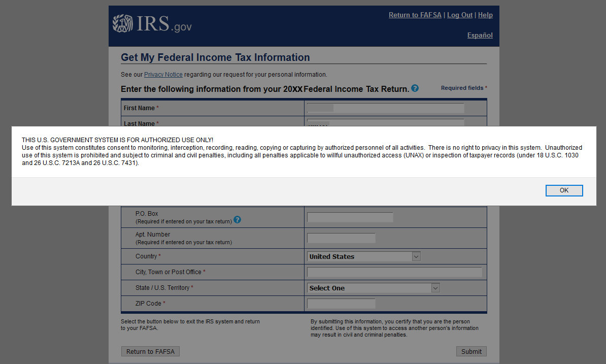Click the 'First Name *' label
This screenshot has height=364, width=606.
pyautogui.click(x=141, y=108)
